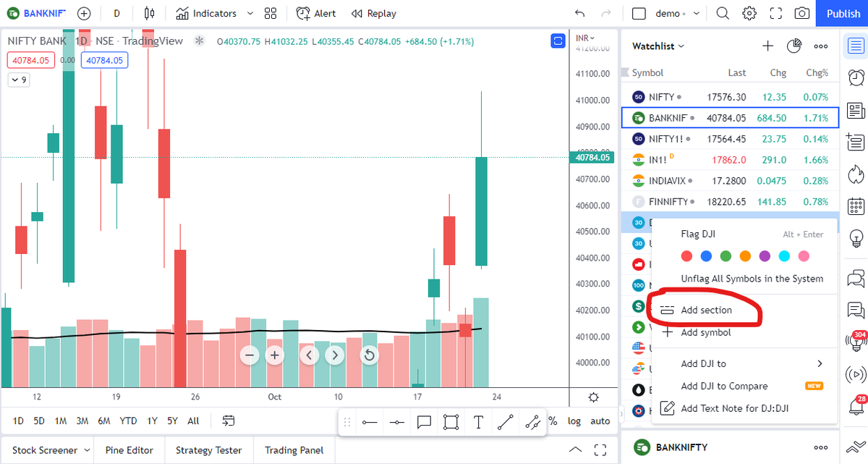868x464 pixels.
Task: Open the Chats speech bubbles panel
Action: (855, 277)
